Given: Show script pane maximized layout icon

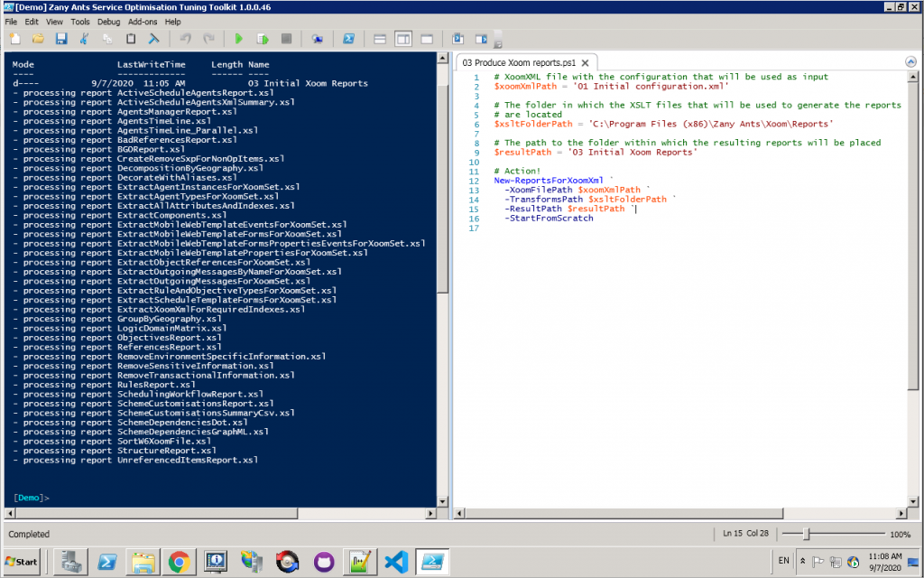Looking at the screenshot, I should coord(427,39).
